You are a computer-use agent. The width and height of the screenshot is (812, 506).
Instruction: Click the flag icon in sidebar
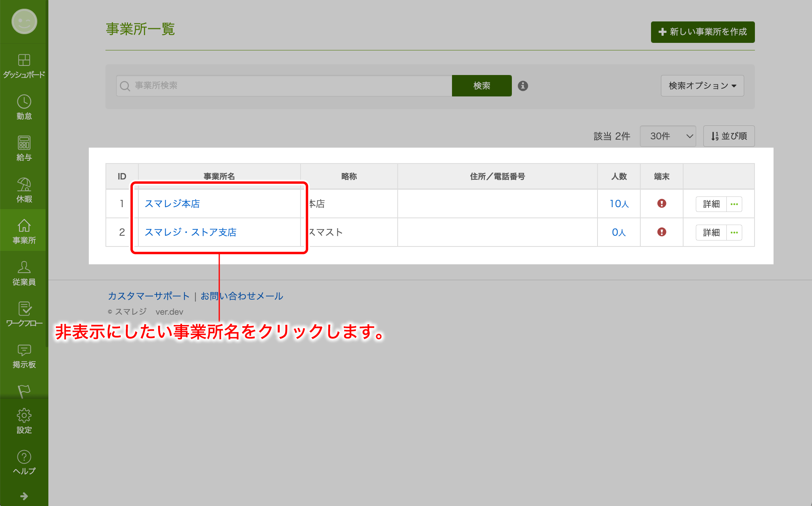pos(24,391)
